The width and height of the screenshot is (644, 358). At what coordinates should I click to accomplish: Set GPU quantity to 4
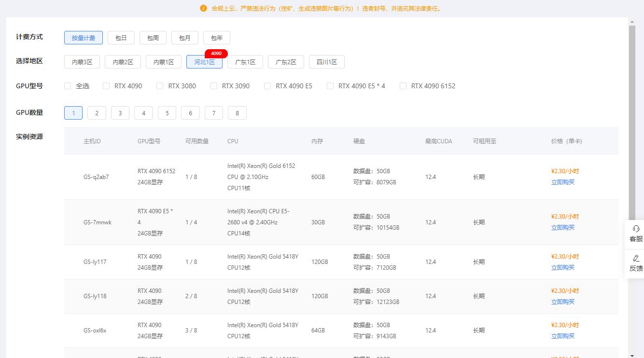(143, 113)
